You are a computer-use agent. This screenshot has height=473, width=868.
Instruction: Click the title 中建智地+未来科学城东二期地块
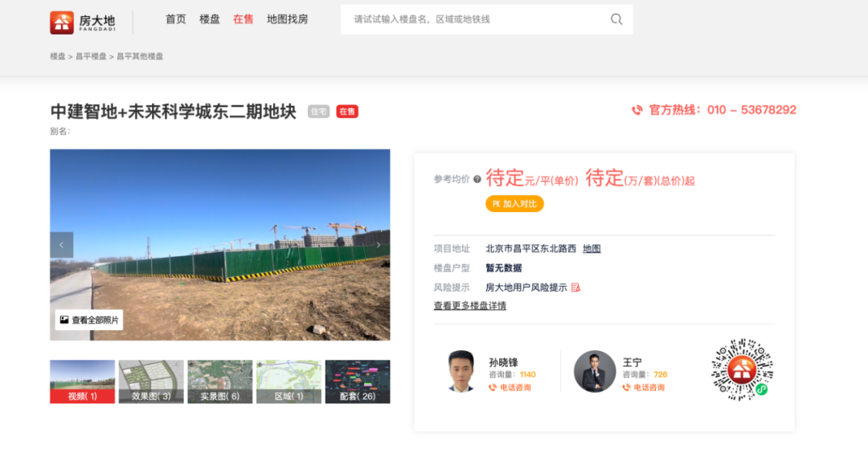[x=174, y=112]
